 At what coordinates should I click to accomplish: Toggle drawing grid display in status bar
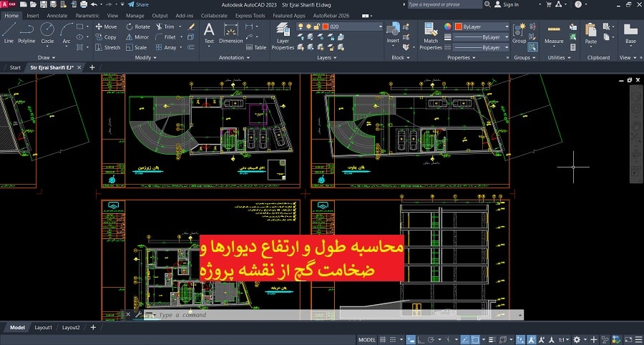384,340
